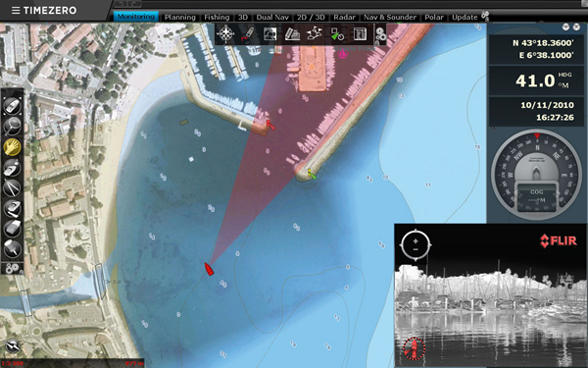Click the 877 m range readout
This screenshot has width=588, height=368.
point(134,363)
